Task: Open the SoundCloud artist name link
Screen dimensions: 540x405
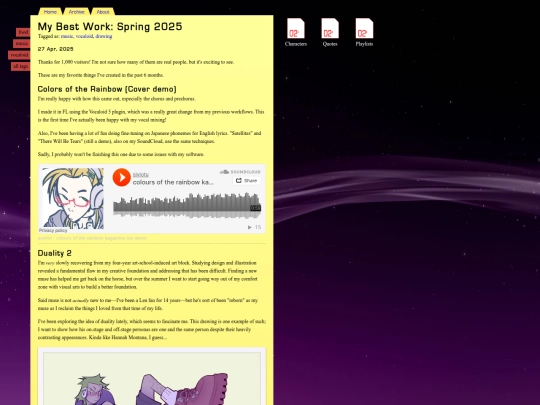Action: (141, 175)
